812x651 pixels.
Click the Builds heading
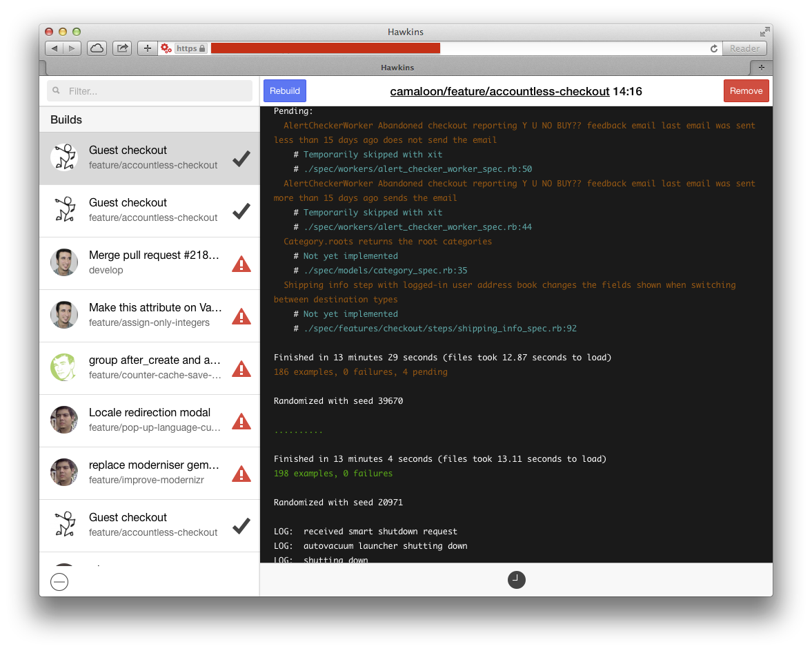click(x=66, y=119)
